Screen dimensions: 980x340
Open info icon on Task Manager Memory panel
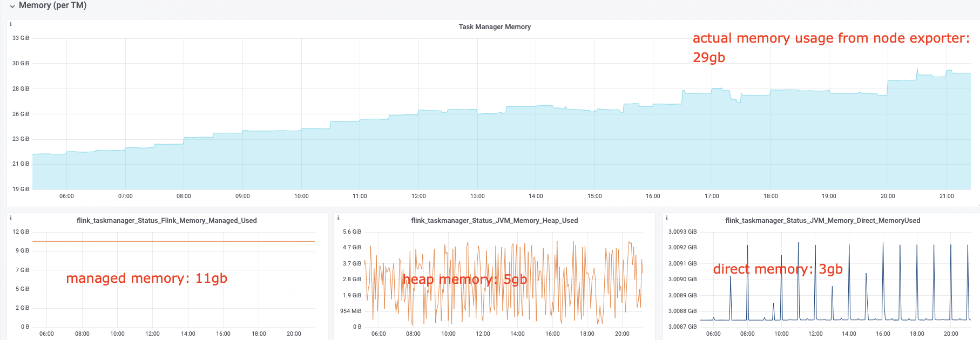coord(11,24)
